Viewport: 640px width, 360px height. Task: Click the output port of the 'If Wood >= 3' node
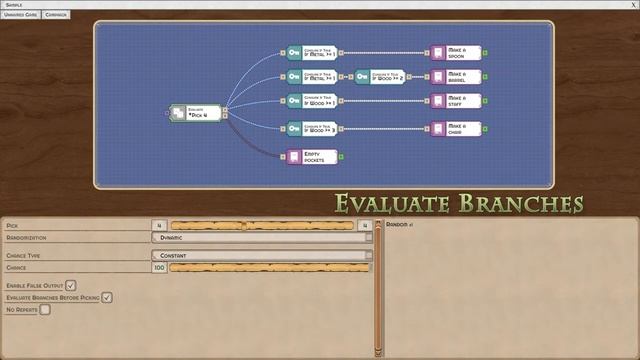point(341,129)
